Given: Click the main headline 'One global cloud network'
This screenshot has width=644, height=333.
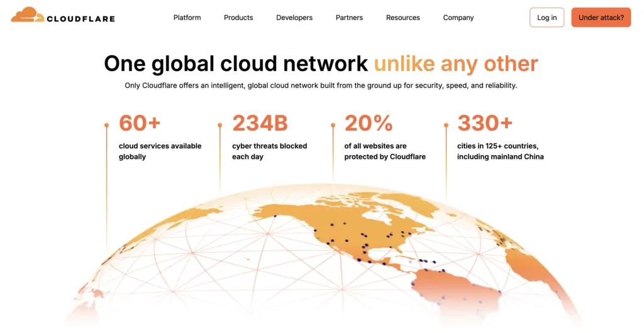Looking at the screenshot, I should (x=236, y=63).
